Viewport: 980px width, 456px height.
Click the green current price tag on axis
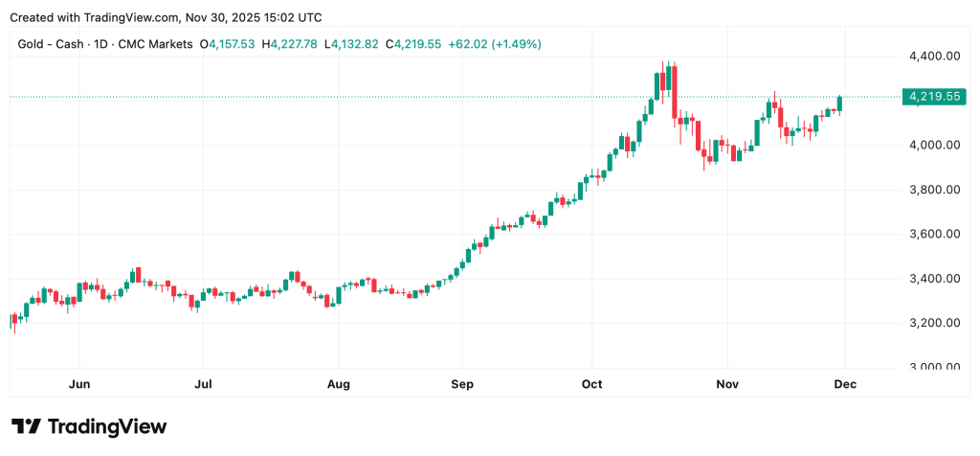934,97
